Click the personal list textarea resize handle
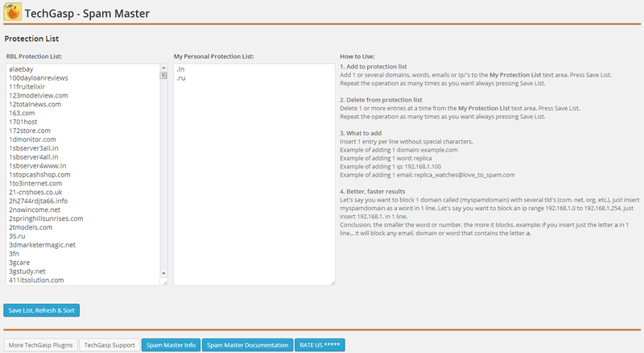Screen dimensions: 644x353 point(332,281)
